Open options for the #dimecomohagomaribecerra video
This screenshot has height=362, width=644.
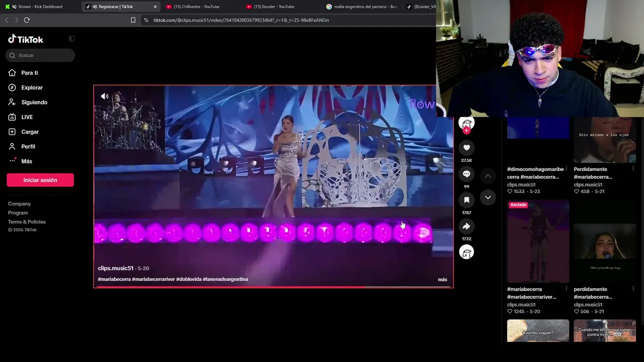pyautogui.click(x=567, y=169)
